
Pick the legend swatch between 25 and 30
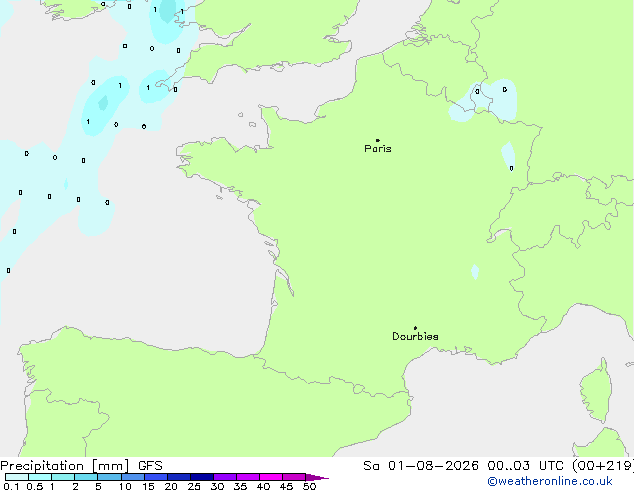(x=202, y=477)
